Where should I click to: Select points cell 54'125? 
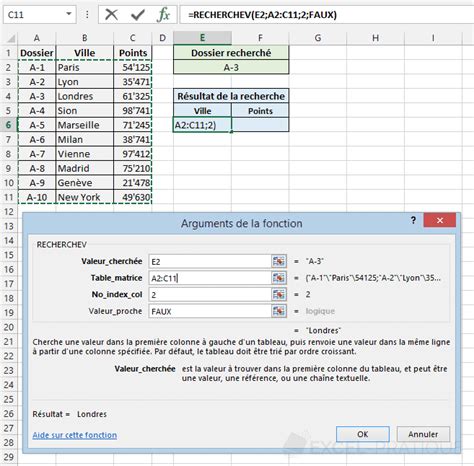click(x=133, y=67)
